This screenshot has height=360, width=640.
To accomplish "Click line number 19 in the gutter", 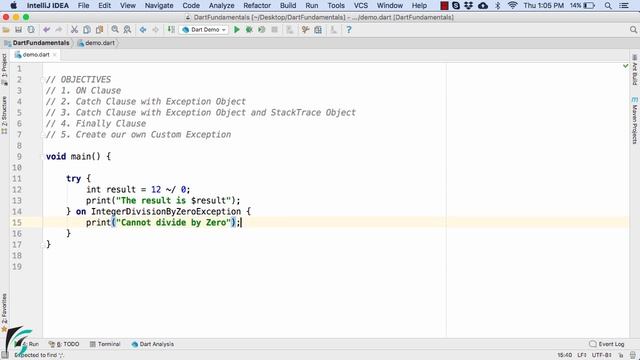I will [17, 267].
